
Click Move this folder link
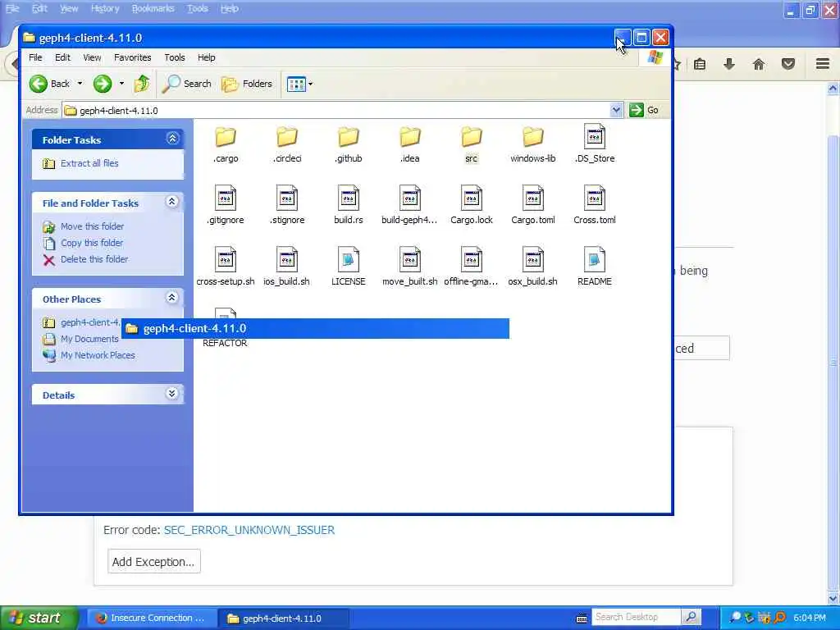pyautogui.click(x=92, y=226)
